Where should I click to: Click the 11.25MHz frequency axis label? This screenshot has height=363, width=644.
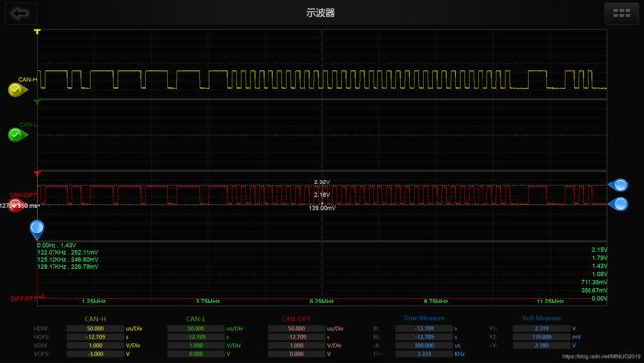tap(550, 302)
